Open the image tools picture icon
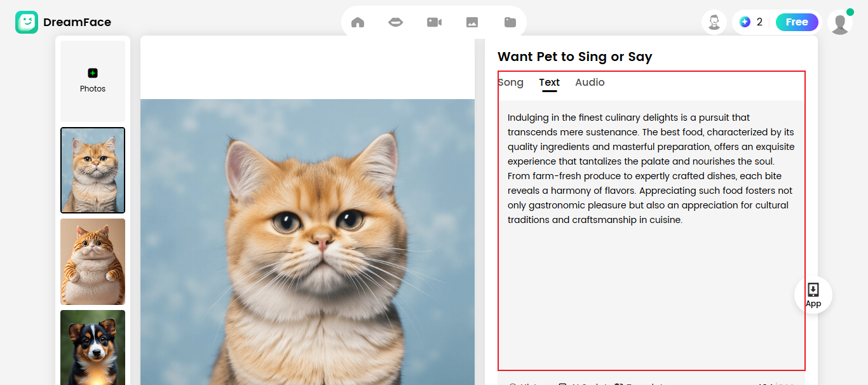The width and height of the screenshot is (868, 385). 472,22
